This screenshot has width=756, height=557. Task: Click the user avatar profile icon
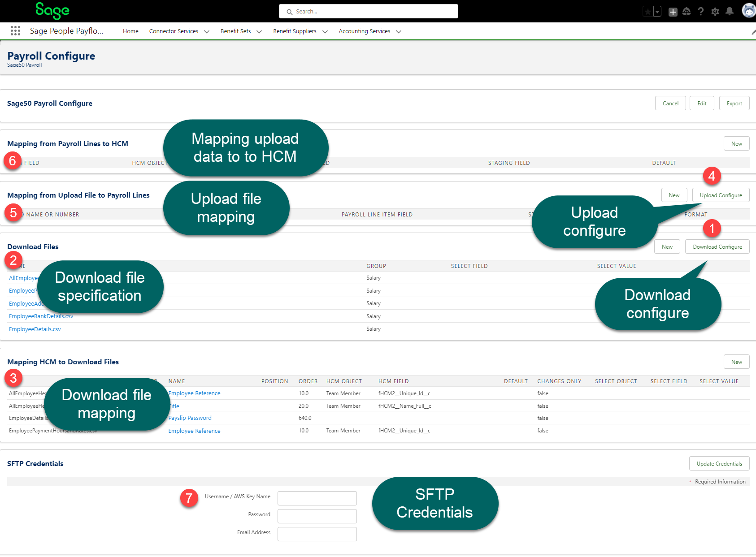748,11
